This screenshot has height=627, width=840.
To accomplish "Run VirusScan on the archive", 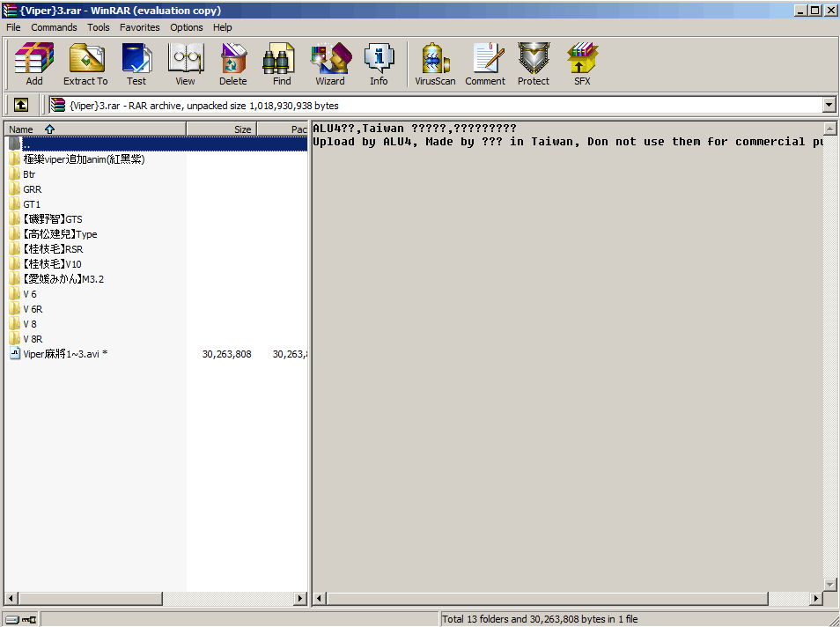I will tap(435, 63).
